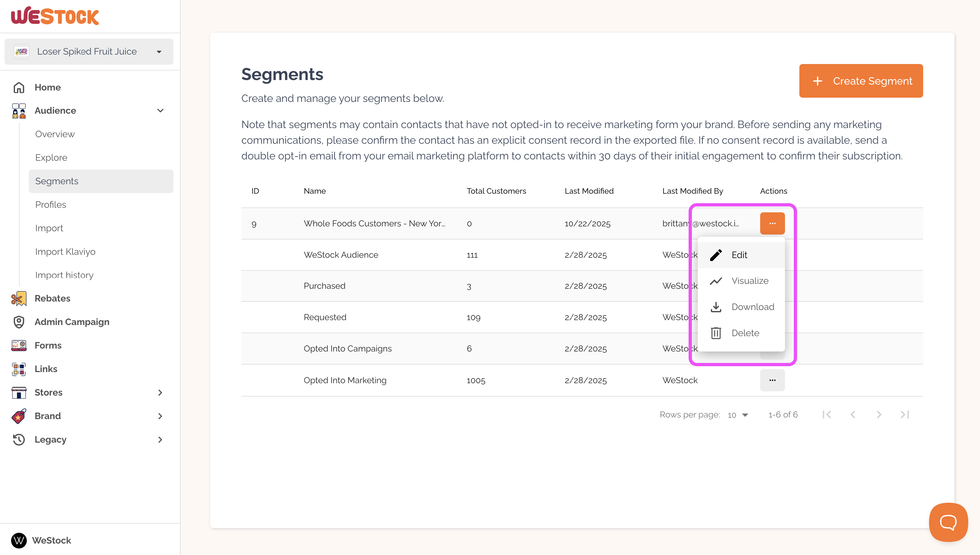Screen dimensions: 980x555
Task: Open actions for Opted Into Marketing row
Action: (772, 380)
